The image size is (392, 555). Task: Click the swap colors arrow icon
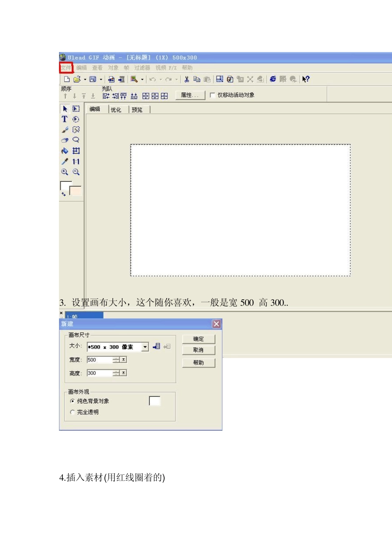point(64,194)
